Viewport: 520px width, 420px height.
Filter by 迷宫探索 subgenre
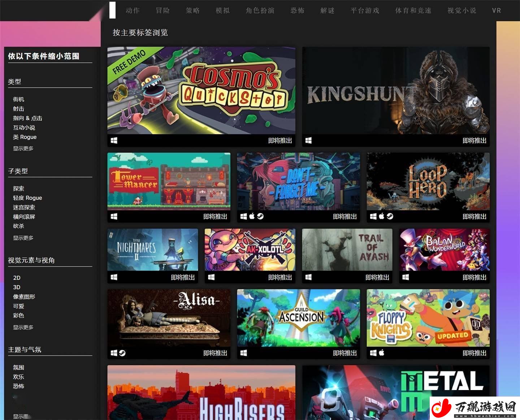(x=24, y=207)
